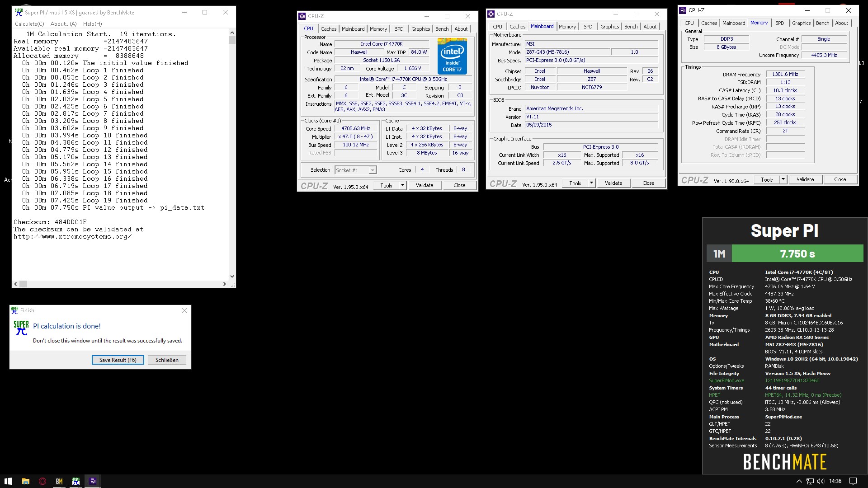Open volume control in system tray
Screen dimensions: 868x488
[821, 481]
